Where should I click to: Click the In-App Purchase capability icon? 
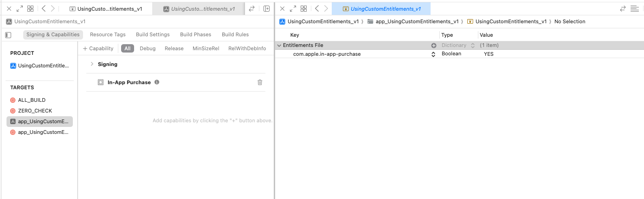click(x=101, y=82)
